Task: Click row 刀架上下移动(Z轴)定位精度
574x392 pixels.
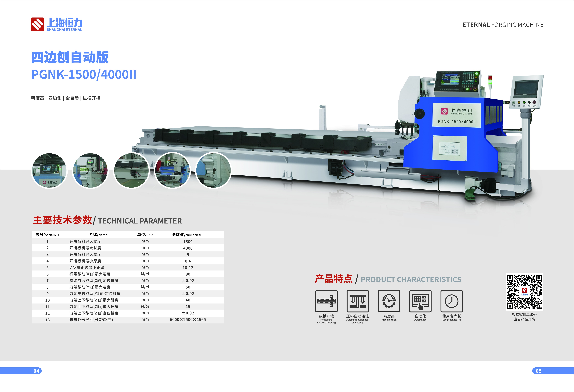Action: 128,313
